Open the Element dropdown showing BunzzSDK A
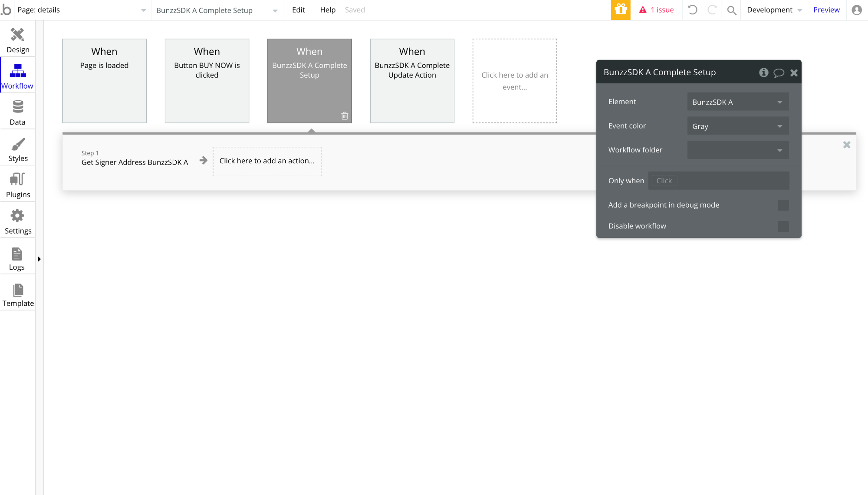The height and width of the screenshot is (495, 868). pyautogui.click(x=738, y=102)
